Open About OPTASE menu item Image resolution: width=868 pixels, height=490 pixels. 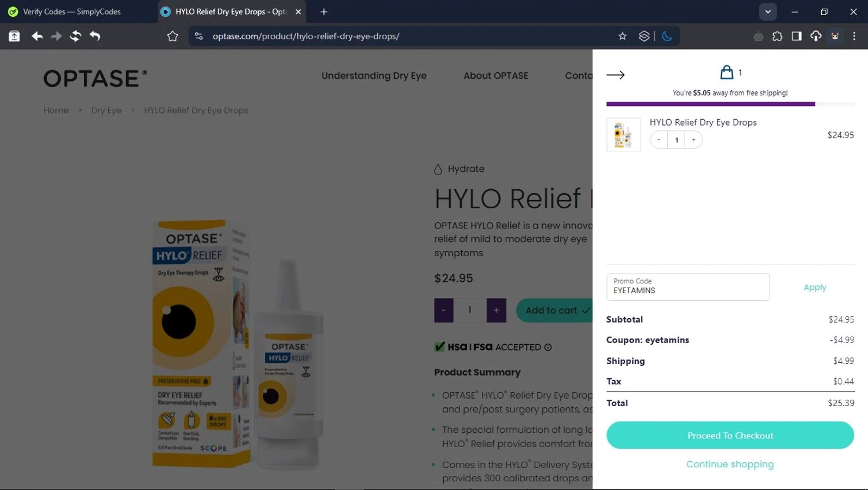point(496,75)
